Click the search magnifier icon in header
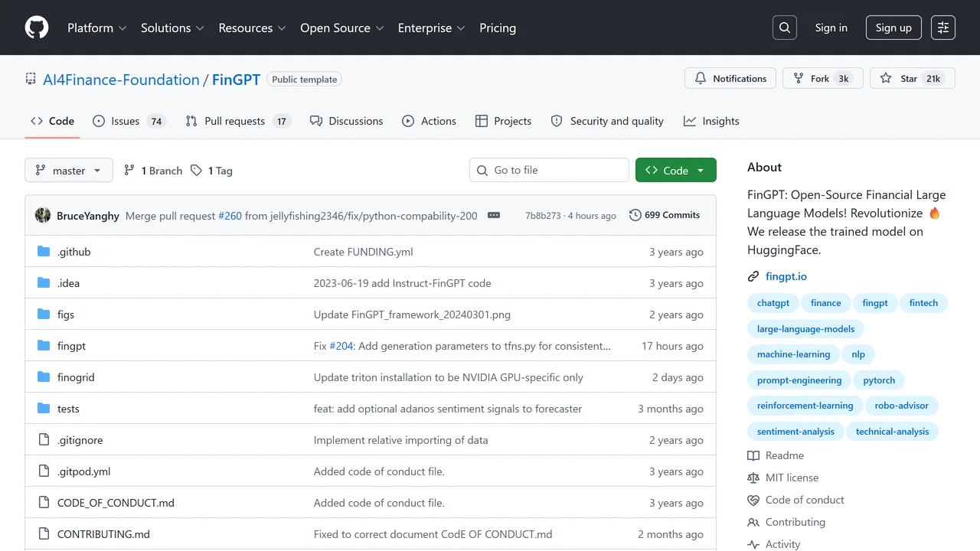Viewport: 980px width, 551px height. 785,28
